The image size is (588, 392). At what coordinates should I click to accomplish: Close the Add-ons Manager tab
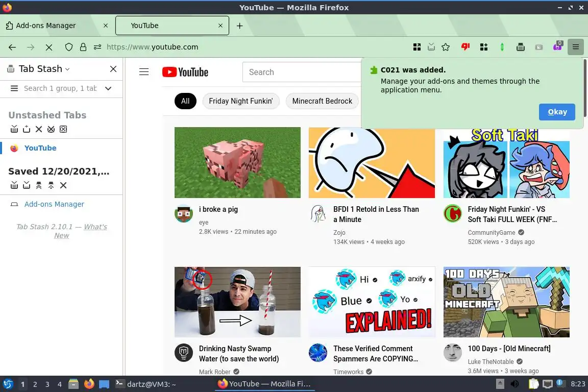tap(106, 26)
